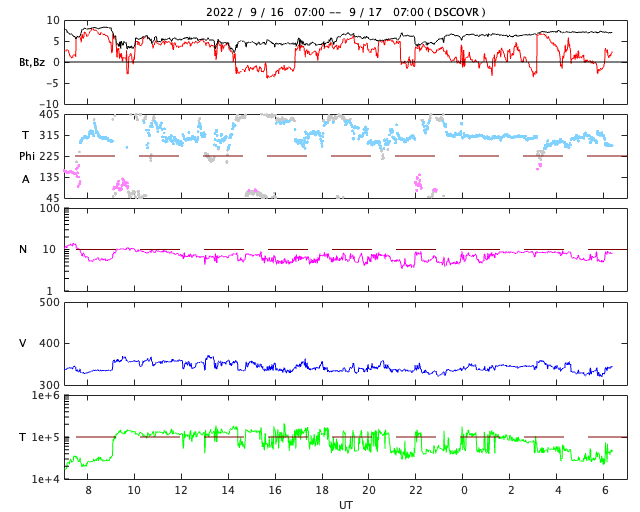Click the 2 hour label on UT axis
The width and height of the screenshot is (640, 512).
511,490
